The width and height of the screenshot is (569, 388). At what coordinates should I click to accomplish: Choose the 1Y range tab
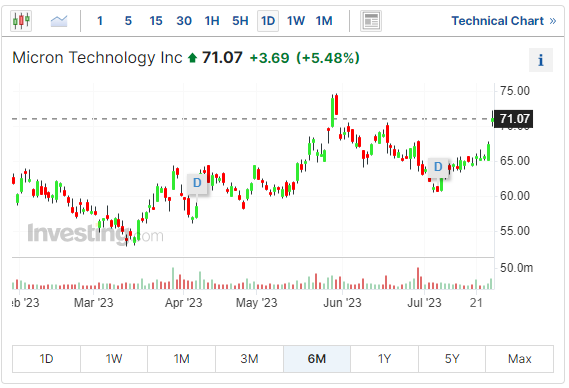(x=384, y=359)
